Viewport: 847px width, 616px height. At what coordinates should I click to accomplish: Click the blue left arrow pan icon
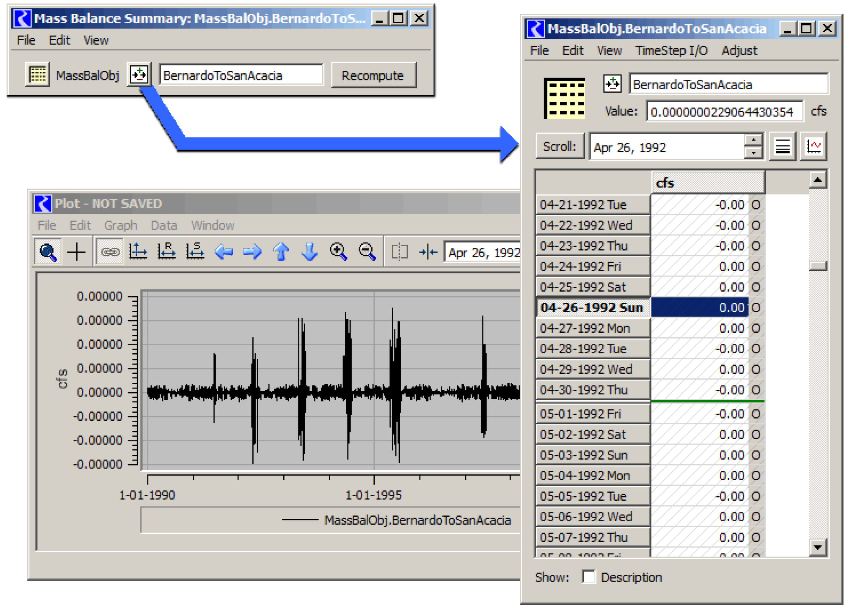coord(223,252)
